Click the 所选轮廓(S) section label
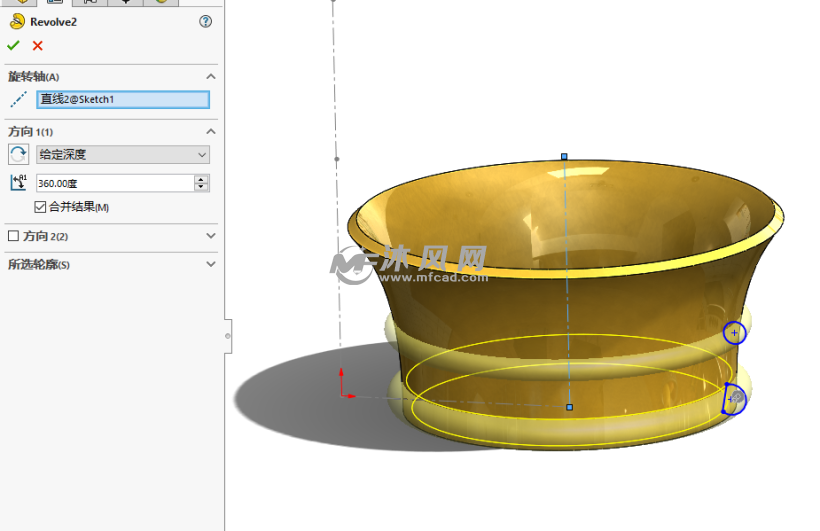 39,265
